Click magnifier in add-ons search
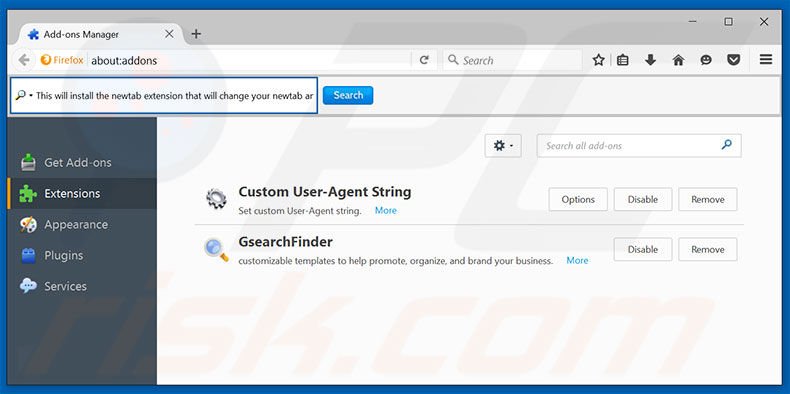This screenshot has width=790, height=394. [726, 145]
